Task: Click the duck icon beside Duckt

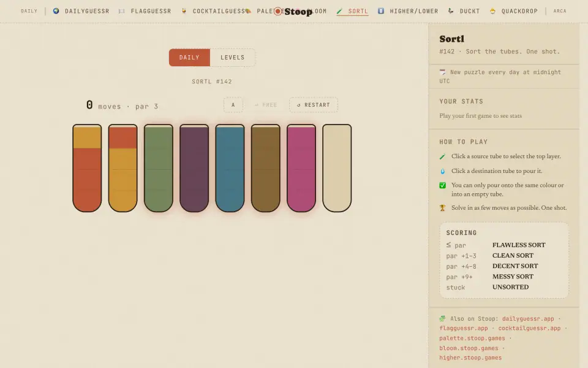Action: tap(451, 11)
